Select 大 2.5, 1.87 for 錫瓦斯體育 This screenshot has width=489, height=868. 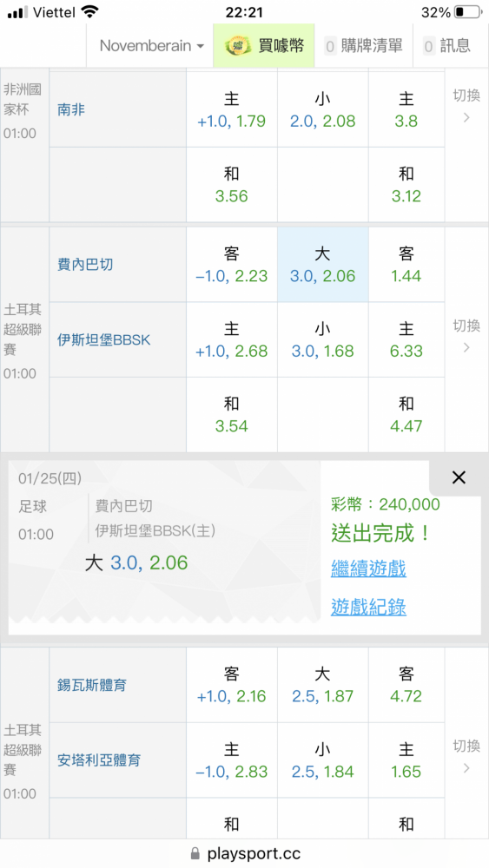click(323, 685)
